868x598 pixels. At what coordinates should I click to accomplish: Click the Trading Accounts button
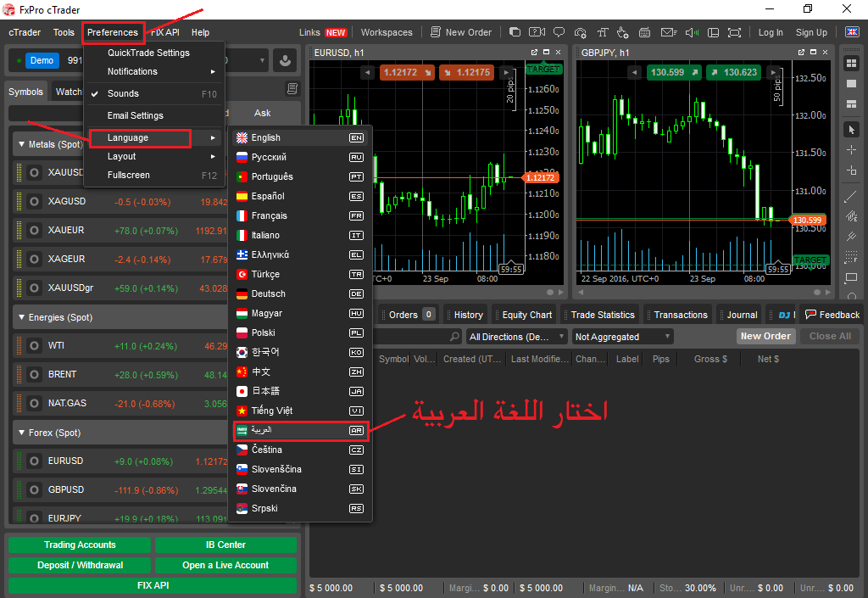[x=80, y=545]
